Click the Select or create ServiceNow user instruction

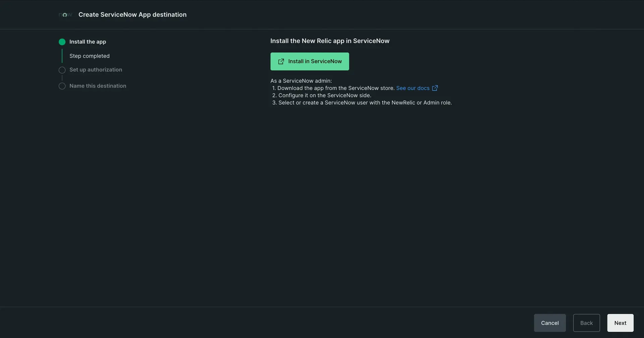click(365, 103)
